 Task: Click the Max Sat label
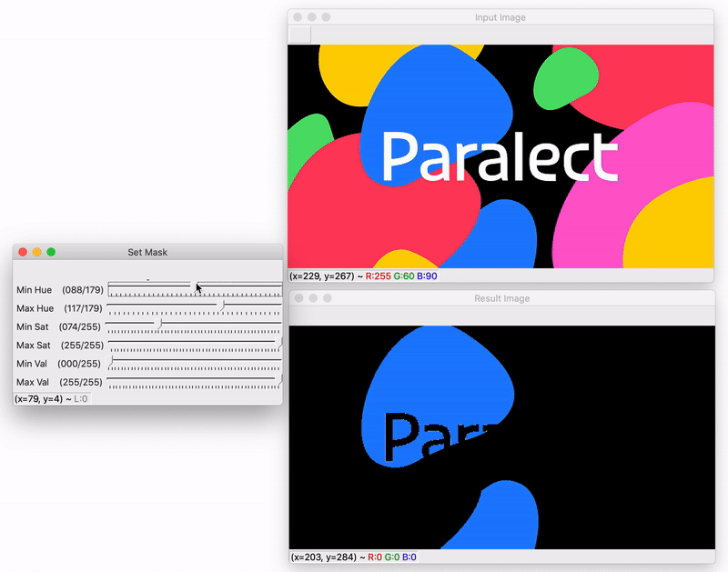(33, 346)
